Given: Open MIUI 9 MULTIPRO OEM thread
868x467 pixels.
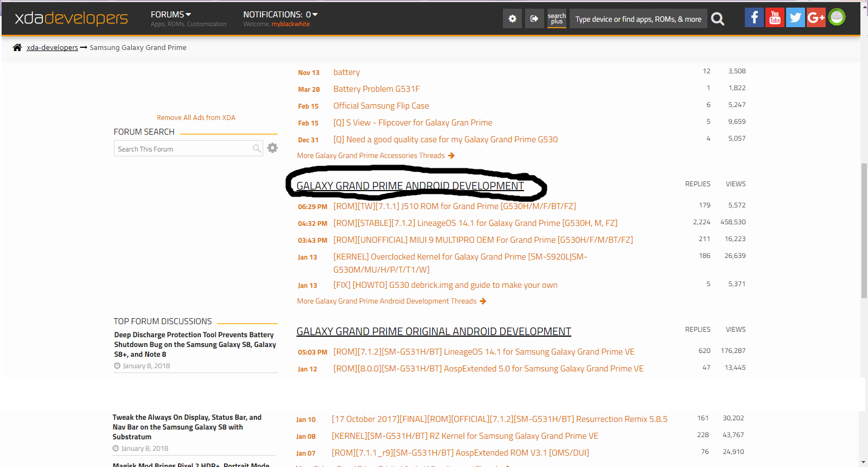Looking at the screenshot, I should 483,240.
